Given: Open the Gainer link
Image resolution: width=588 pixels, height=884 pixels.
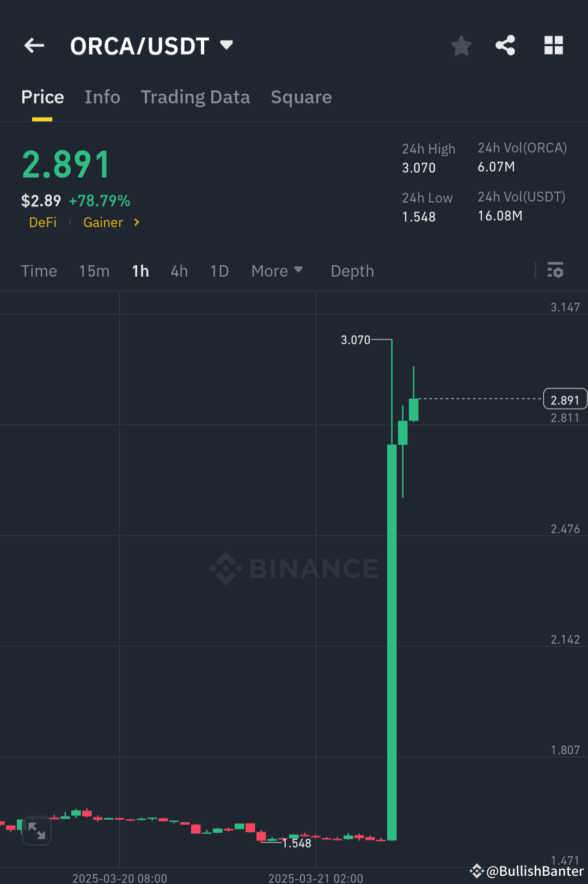Looking at the screenshot, I should point(103,222).
